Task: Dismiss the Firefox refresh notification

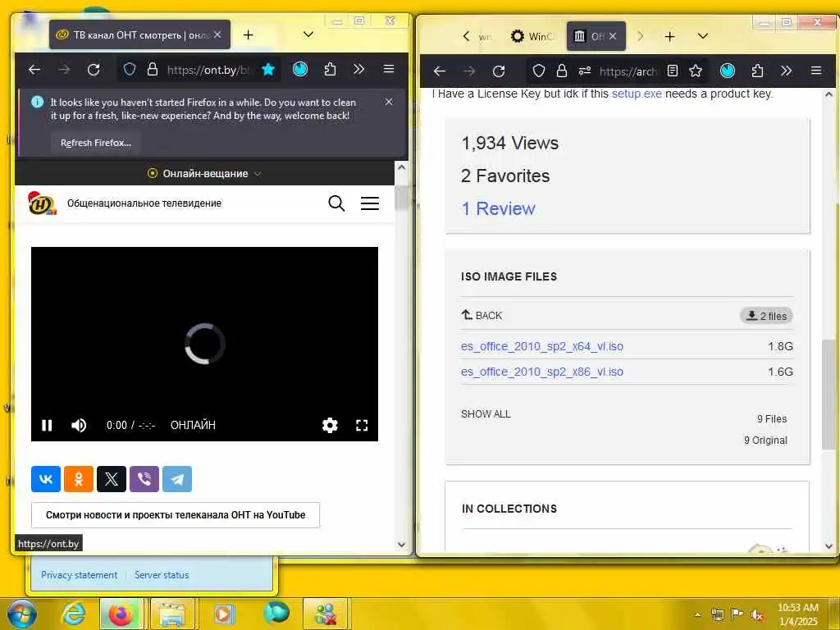Action: click(389, 102)
